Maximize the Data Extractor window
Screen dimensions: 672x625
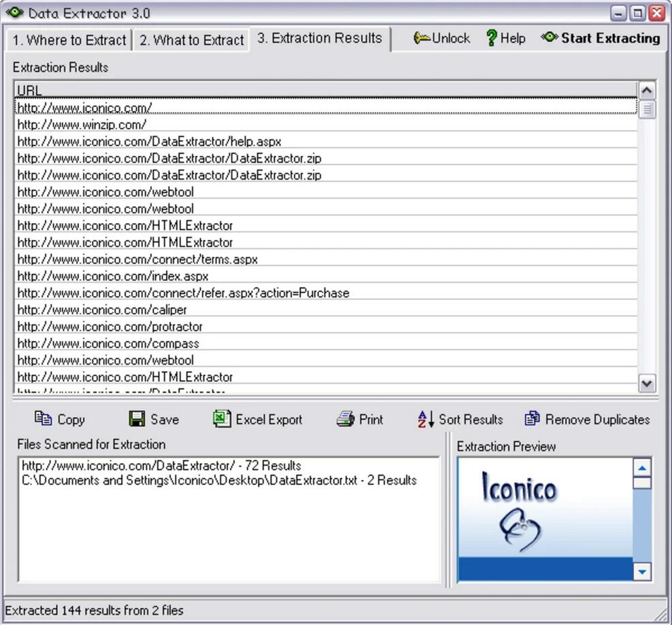[x=637, y=14]
